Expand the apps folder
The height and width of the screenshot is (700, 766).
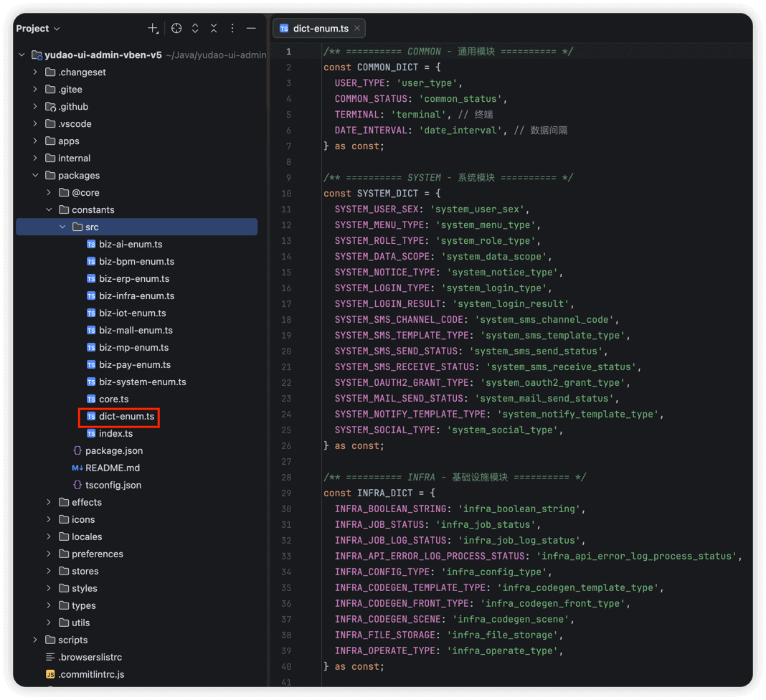click(x=35, y=141)
